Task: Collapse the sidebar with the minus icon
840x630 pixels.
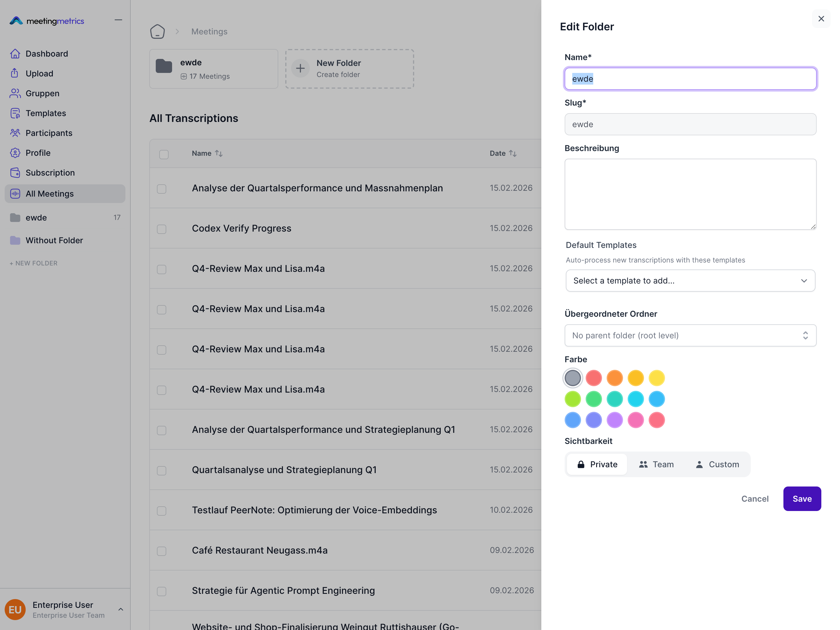Action: [118, 20]
